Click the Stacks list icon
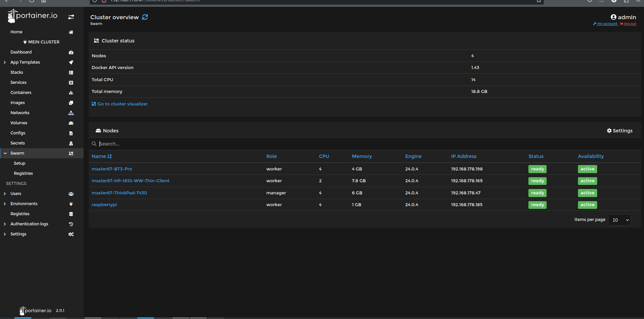This screenshot has width=644, height=319. tap(71, 72)
